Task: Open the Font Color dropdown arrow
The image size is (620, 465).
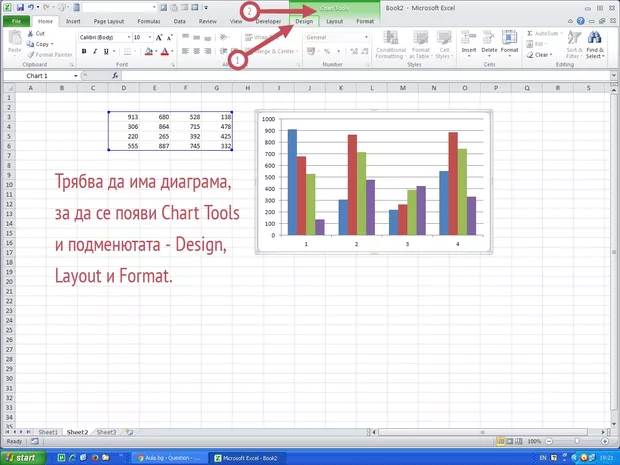Action: point(172,51)
